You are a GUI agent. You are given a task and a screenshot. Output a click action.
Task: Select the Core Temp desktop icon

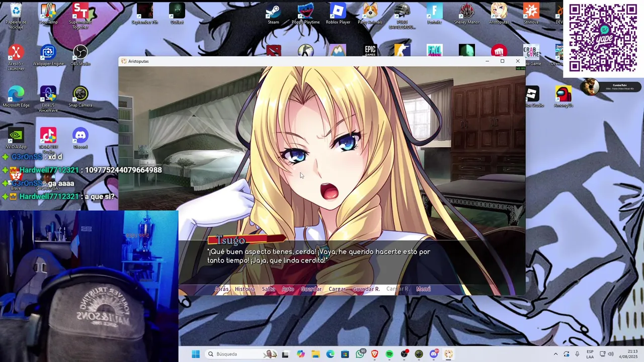click(x=48, y=14)
